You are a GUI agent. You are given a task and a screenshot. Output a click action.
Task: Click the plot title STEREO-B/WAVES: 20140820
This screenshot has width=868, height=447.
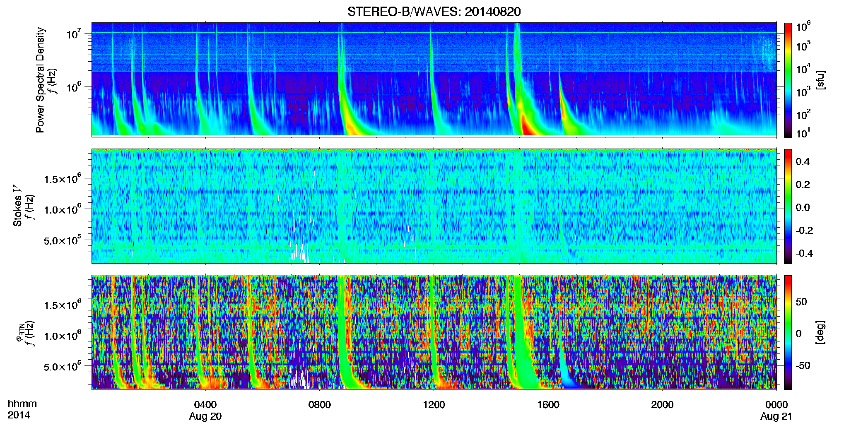434,12
